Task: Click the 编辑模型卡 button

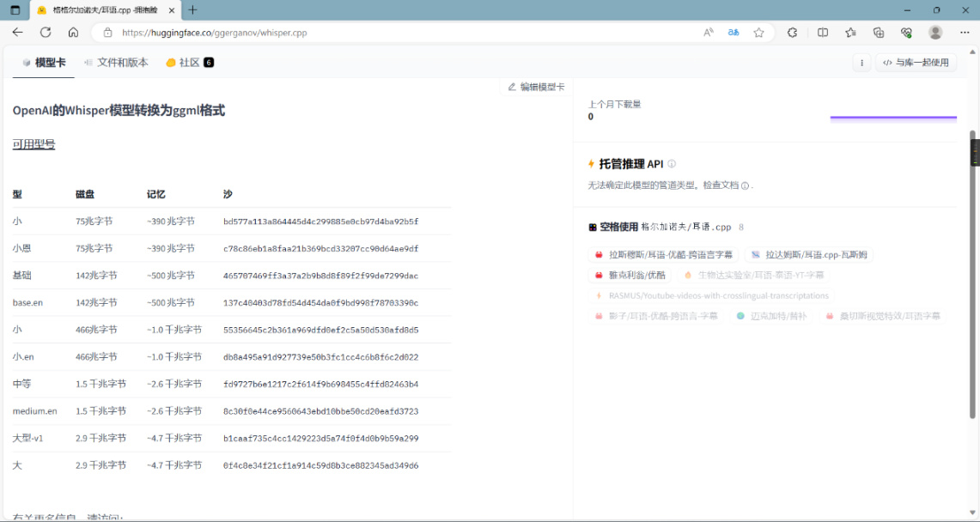Action: [x=536, y=87]
